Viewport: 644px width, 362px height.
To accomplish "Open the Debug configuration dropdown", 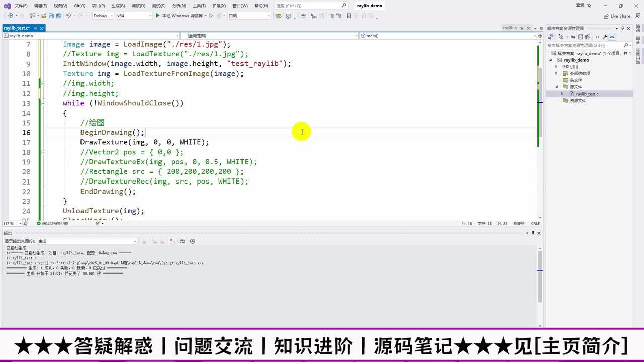I will click(103, 16).
